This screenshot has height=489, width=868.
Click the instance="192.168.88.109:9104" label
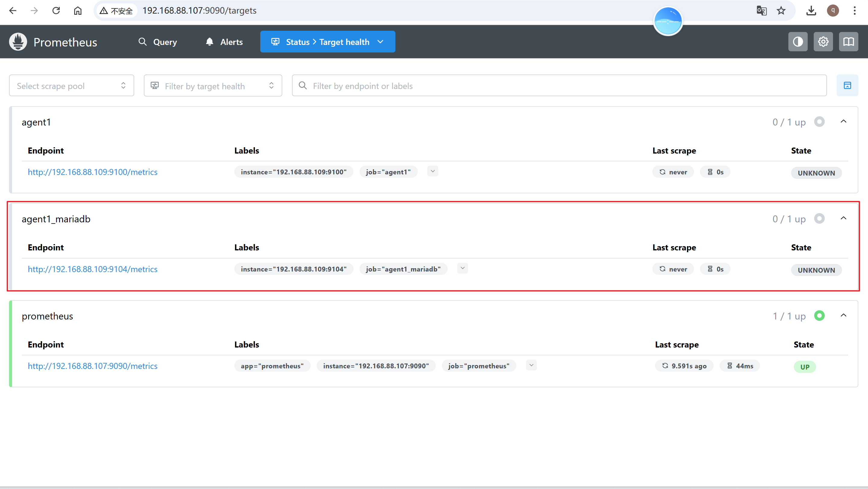pyautogui.click(x=294, y=269)
